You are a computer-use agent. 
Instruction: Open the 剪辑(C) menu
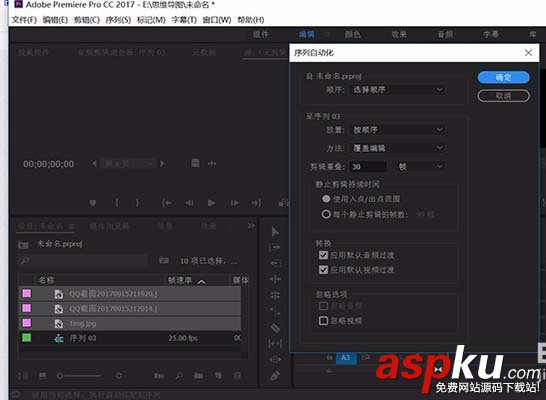(x=87, y=20)
